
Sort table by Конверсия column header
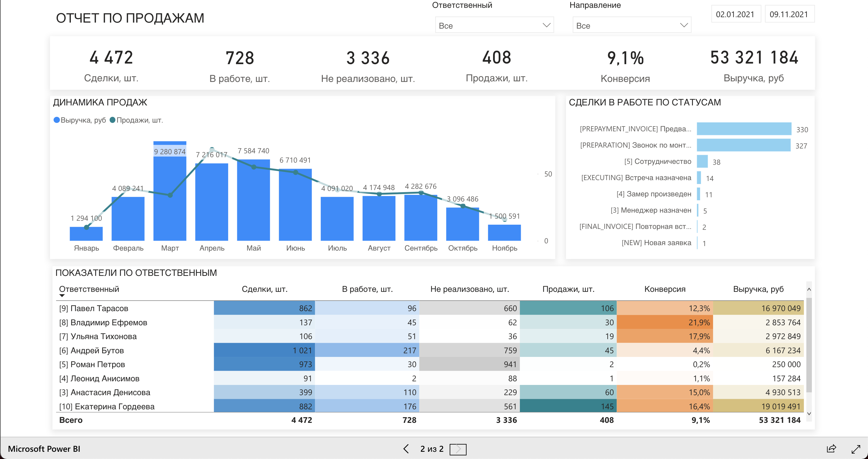click(x=665, y=289)
